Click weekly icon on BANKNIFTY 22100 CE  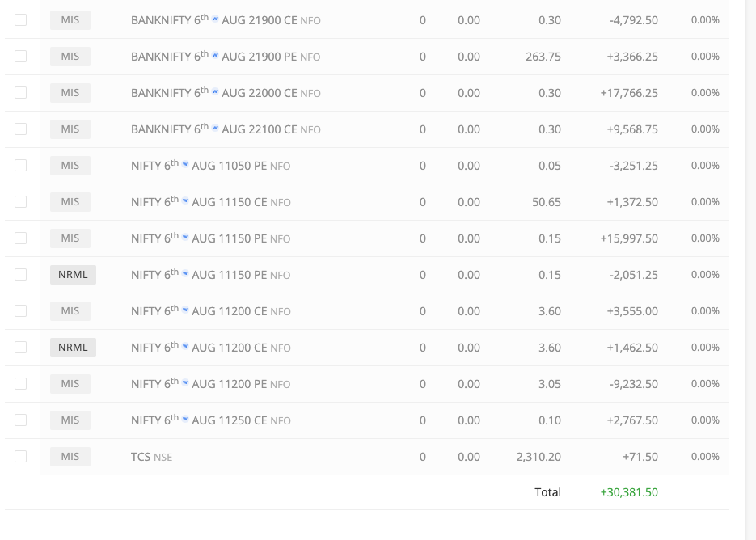click(x=215, y=128)
